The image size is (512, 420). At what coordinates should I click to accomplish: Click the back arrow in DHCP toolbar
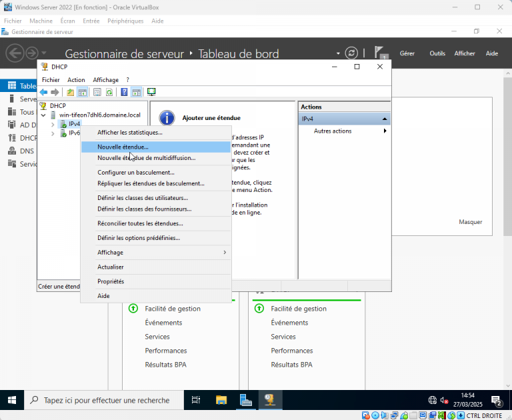[x=43, y=92]
